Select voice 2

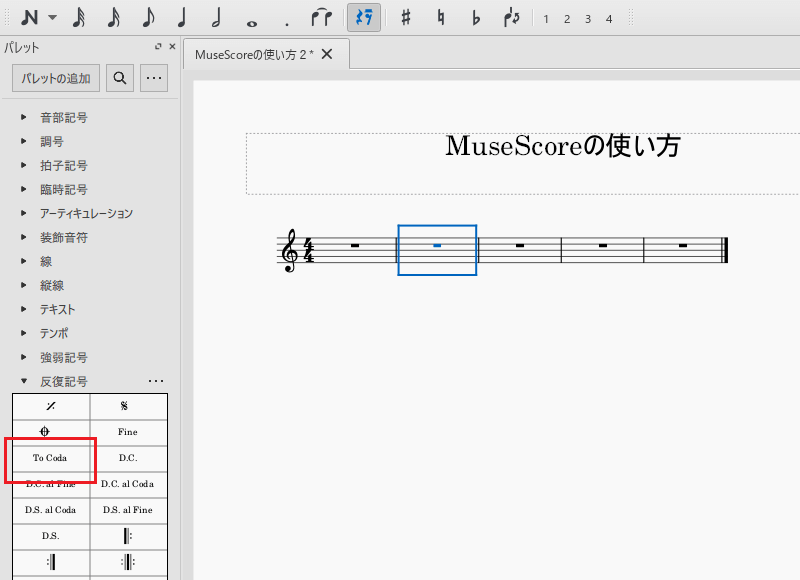coord(567,19)
